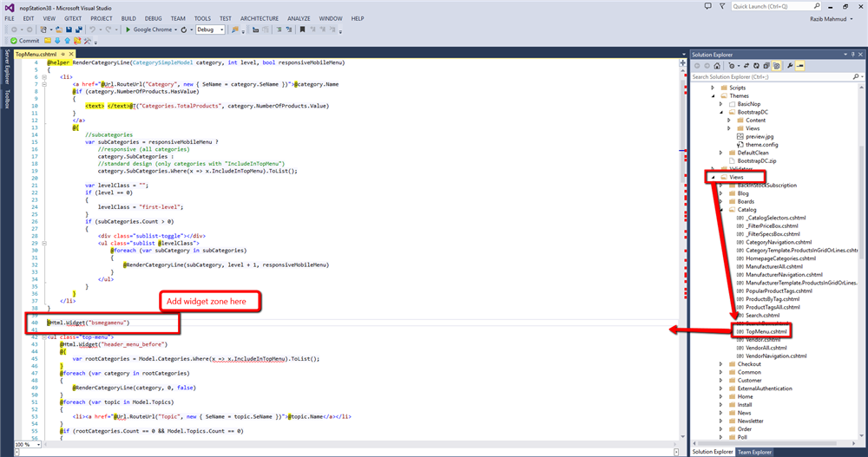Select CategoryNavigation.cshtml file
This screenshot has height=457, width=868.
point(778,242)
